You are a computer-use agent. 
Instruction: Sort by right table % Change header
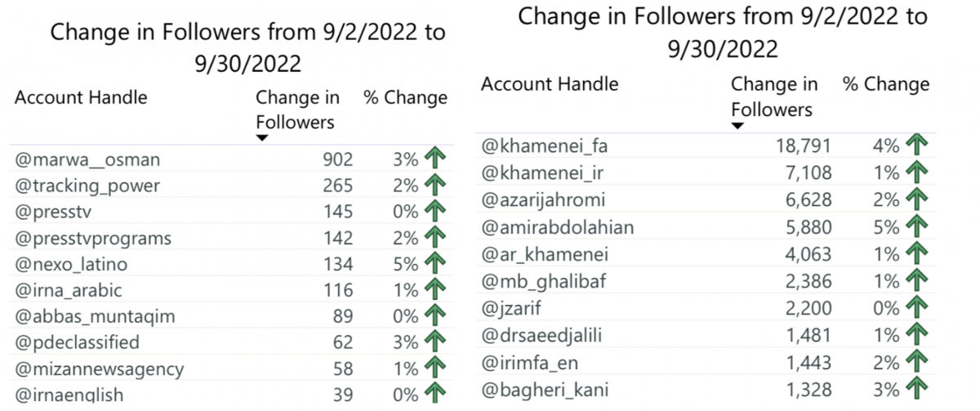click(x=886, y=84)
